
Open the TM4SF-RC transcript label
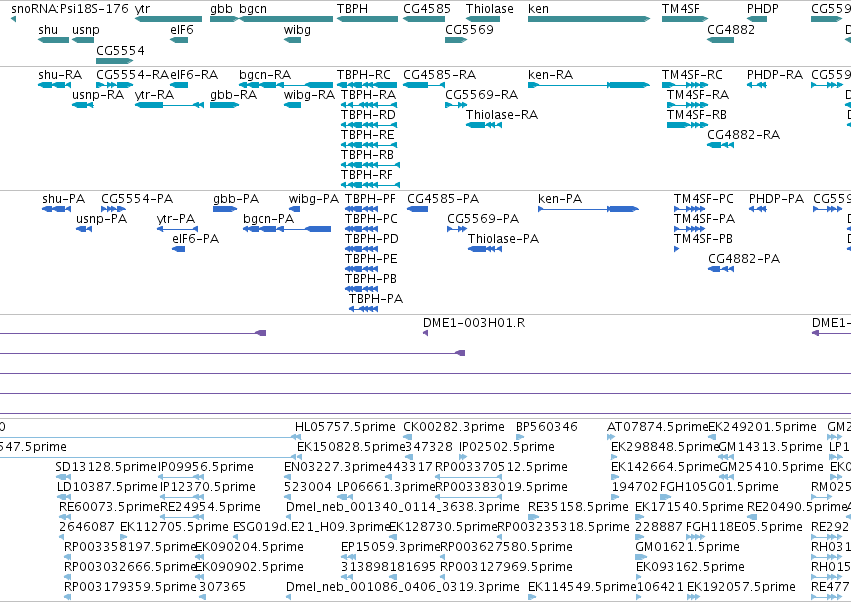point(692,74)
